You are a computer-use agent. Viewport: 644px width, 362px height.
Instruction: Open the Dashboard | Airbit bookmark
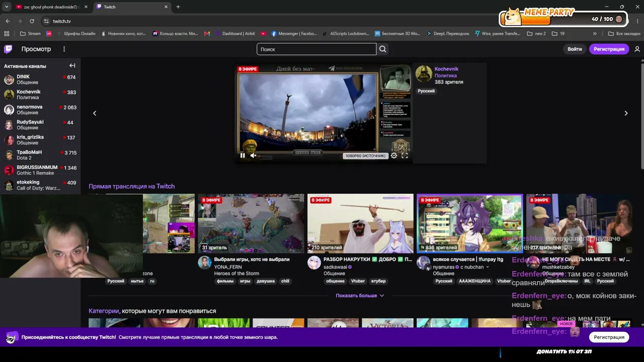click(235, 34)
